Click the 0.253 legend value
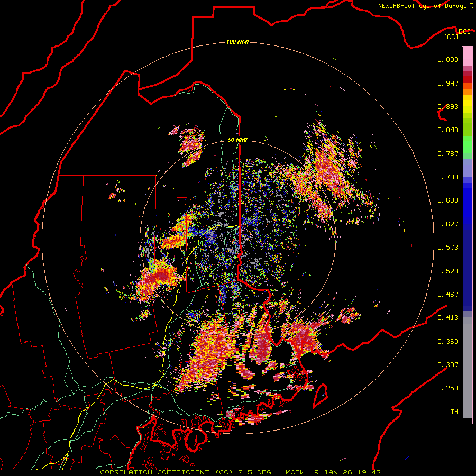The image size is (476, 476). (x=448, y=388)
